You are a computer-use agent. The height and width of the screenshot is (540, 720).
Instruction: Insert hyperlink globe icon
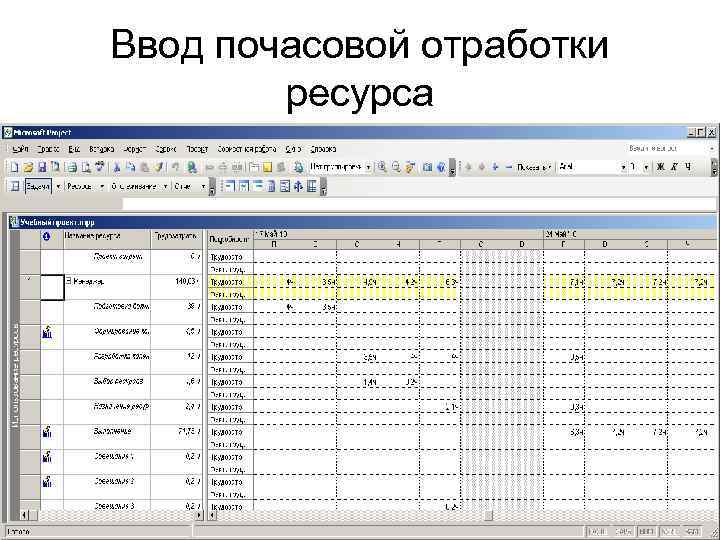click(192, 167)
